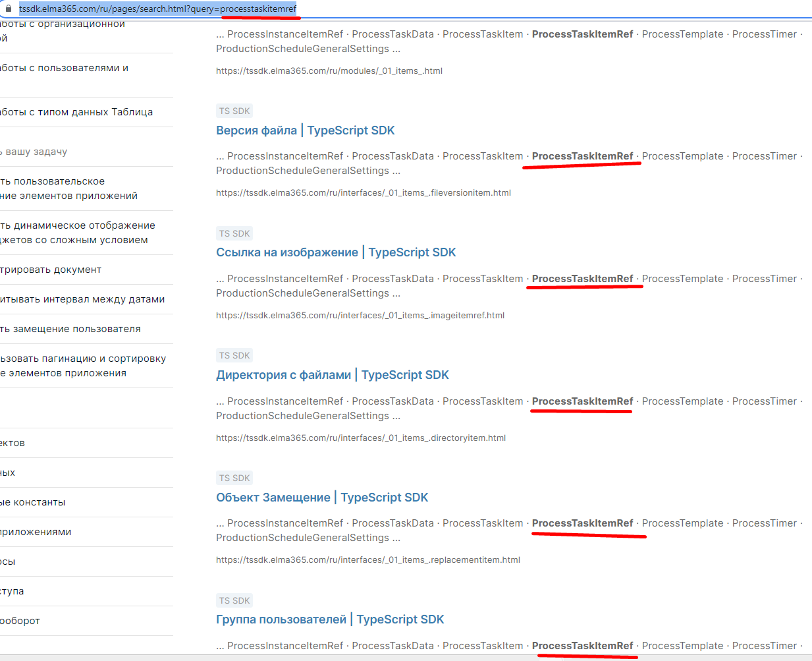The image size is (812, 661).
Task: Click 'ProductionScheduleGeneralSettings' in 'Директория с файлами' snippet
Action: [303, 416]
